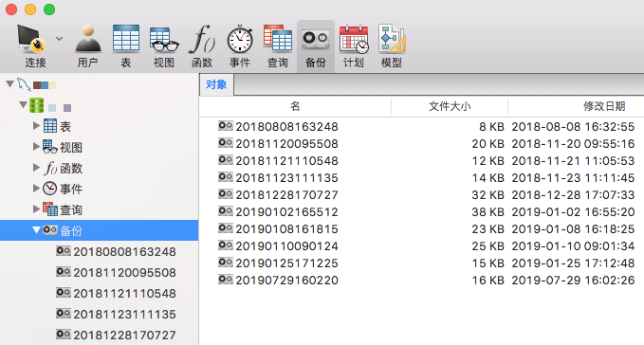Switch to the 对象 tab

coord(216,84)
